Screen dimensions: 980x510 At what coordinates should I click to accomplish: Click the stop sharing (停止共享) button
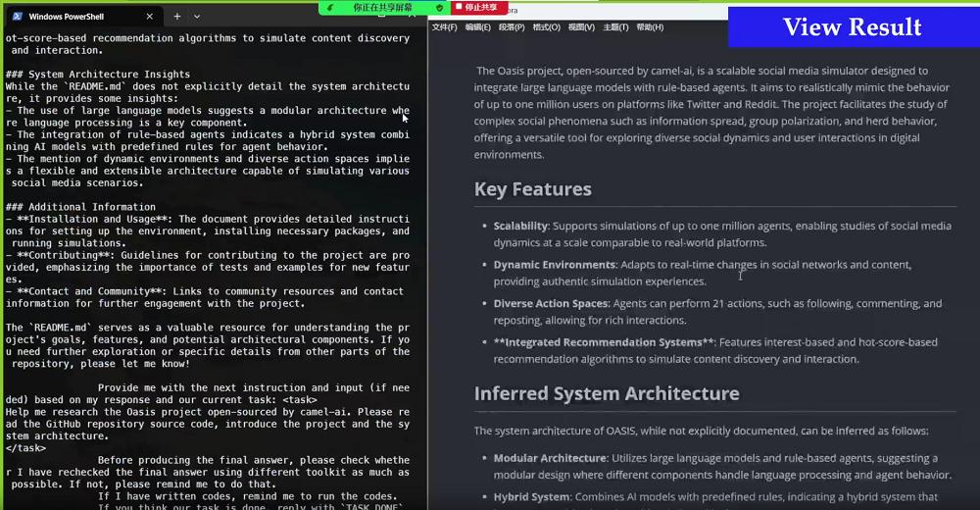(x=479, y=7)
